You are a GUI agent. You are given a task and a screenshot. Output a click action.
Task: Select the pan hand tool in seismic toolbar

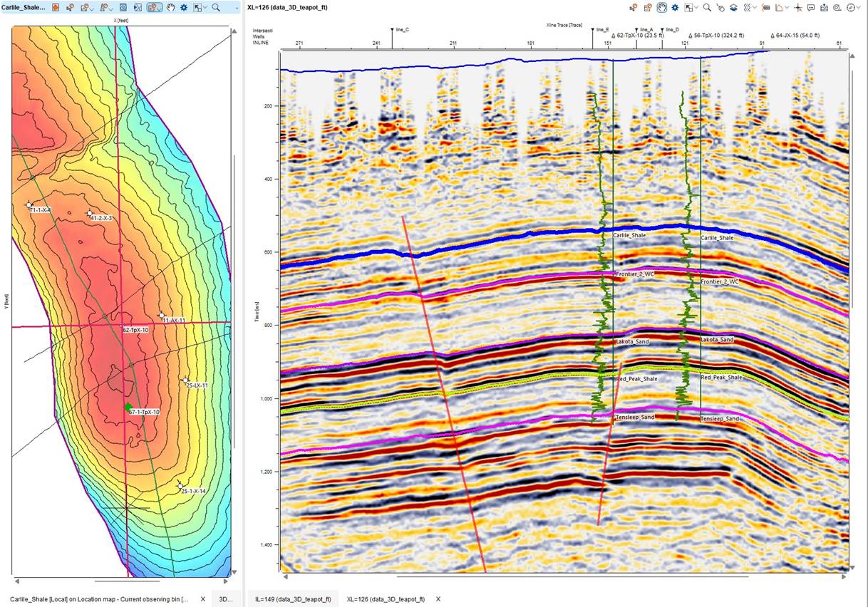coord(661,8)
